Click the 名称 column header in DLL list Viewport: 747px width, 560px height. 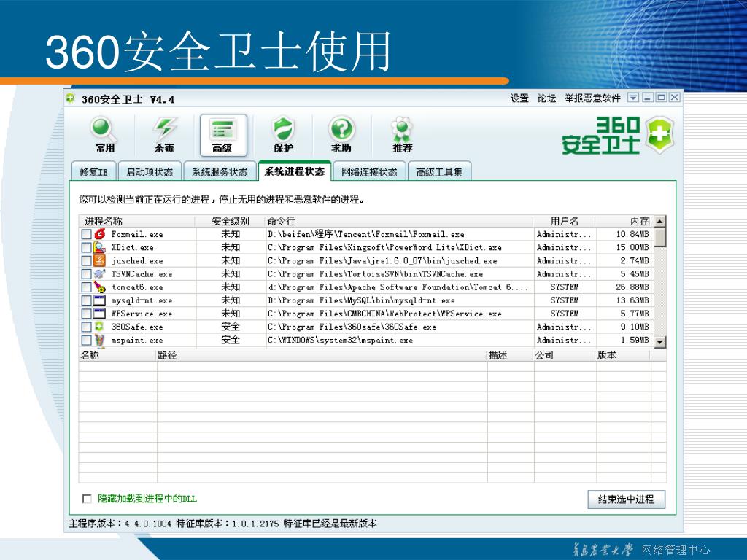pos(117,355)
